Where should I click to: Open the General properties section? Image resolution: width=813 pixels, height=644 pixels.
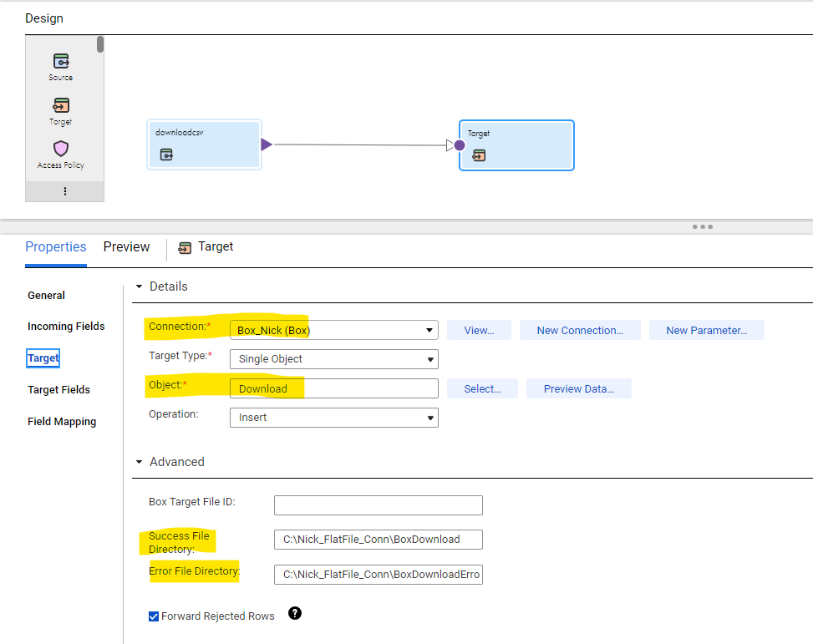pyautogui.click(x=46, y=296)
